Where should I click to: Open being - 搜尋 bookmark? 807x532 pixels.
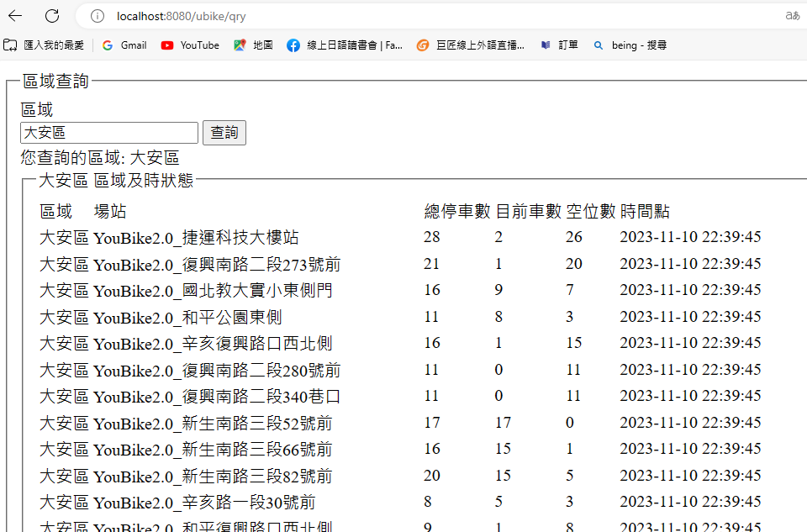point(630,45)
